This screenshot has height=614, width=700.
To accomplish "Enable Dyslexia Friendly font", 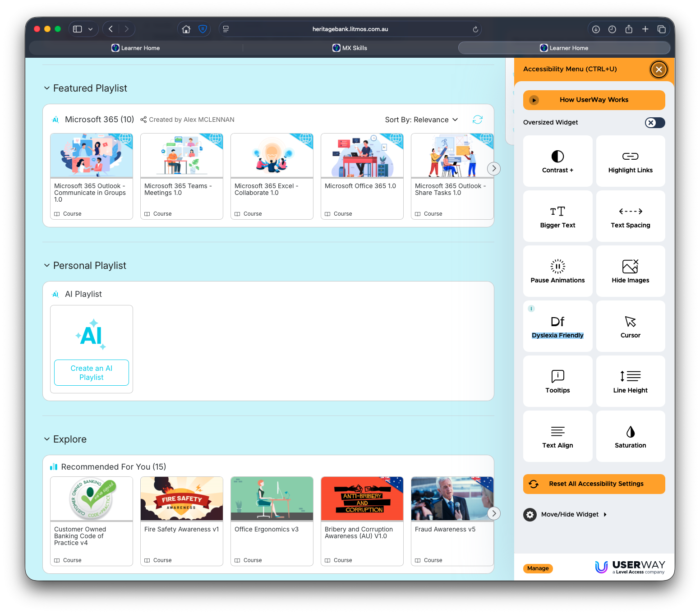I will pyautogui.click(x=557, y=326).
